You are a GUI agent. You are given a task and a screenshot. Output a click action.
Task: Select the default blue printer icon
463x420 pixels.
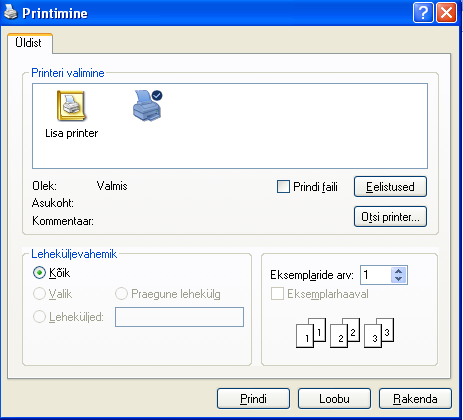coord(147,105)
